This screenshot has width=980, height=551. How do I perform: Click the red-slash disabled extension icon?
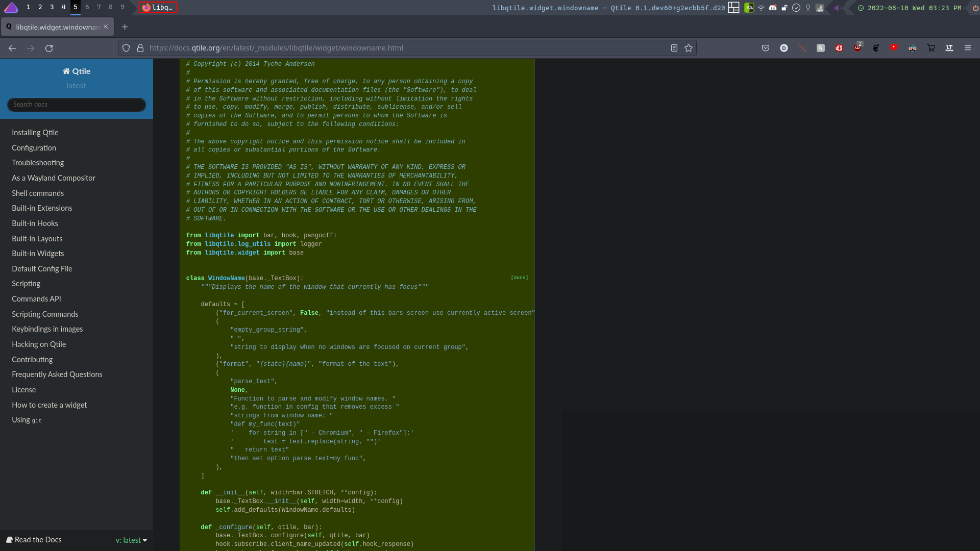pyautogui.click(x=802, y=48)
